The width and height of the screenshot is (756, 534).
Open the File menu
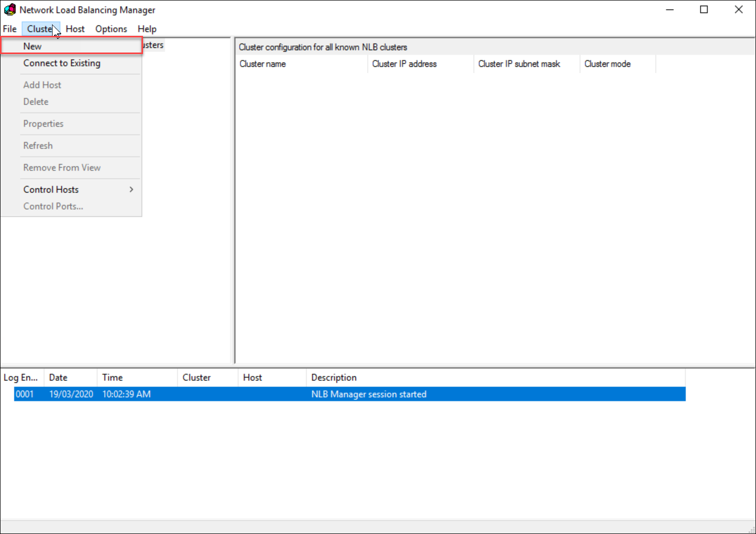(10, 29)
